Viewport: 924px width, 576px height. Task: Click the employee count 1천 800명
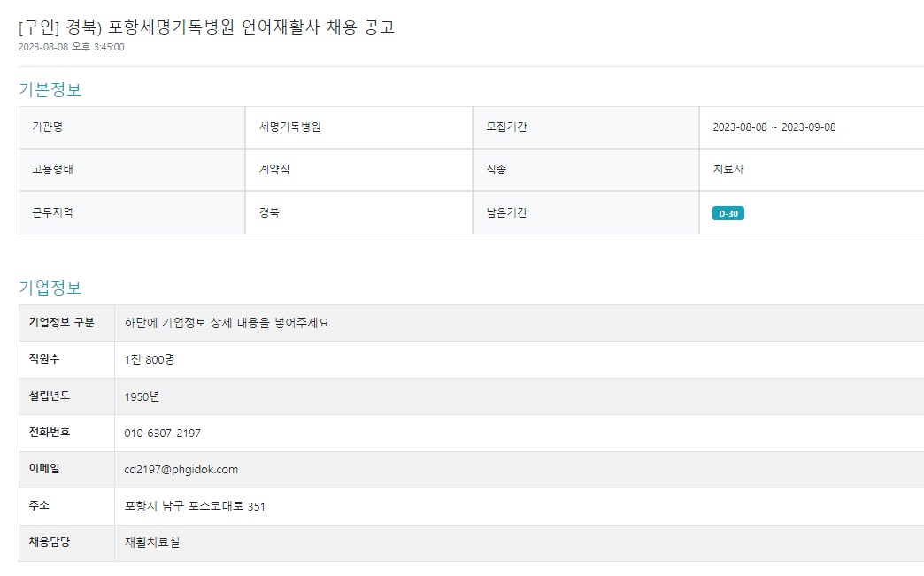pyautogui.click(x=157, y=359)
